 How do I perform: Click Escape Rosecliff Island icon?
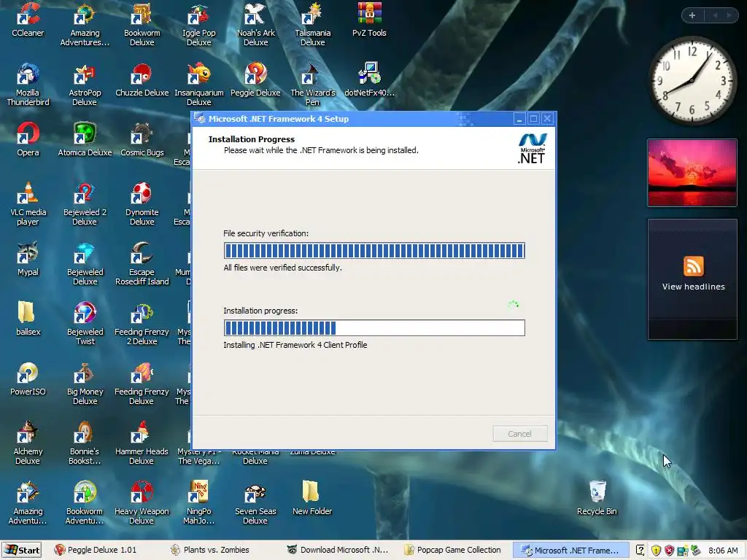pyautogui.click(x=142, y=254)
